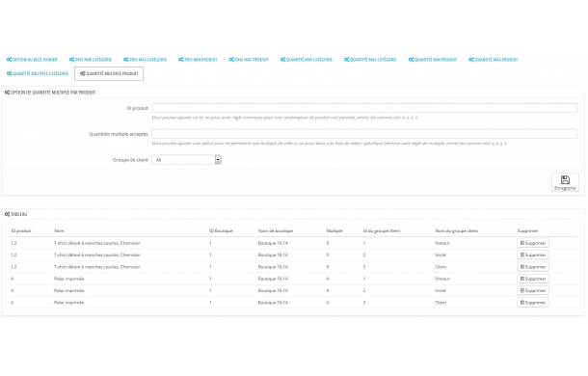Delete the Robe imprimée Client row
The image size is (588, 376).
(x=533, y=303)
